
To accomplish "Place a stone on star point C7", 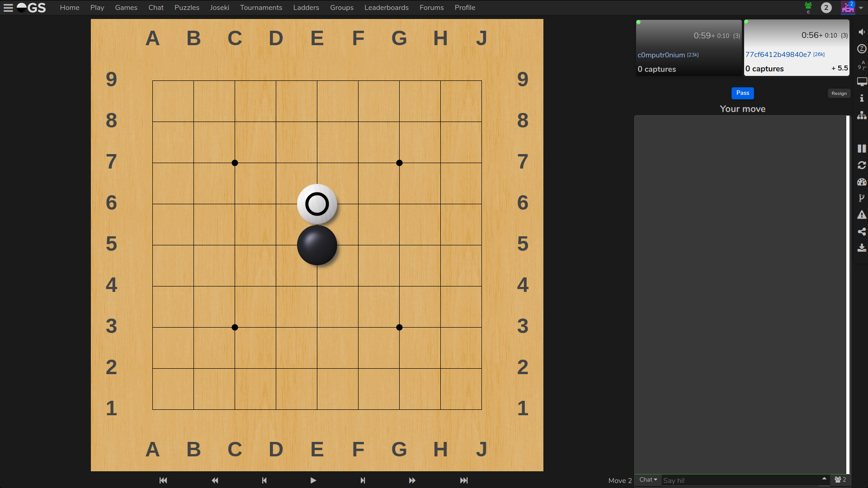I will pyautogui.click(x=235, y=163).
